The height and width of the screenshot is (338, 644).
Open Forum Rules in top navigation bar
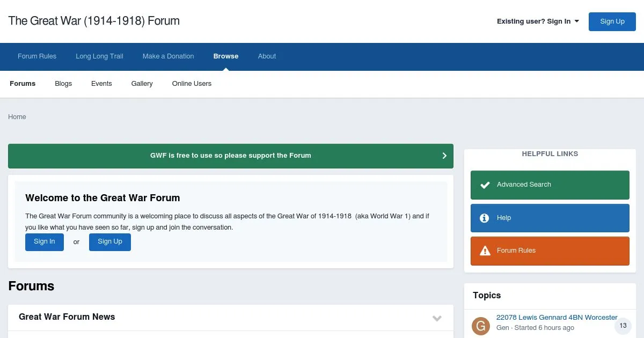tap(37, 56)
